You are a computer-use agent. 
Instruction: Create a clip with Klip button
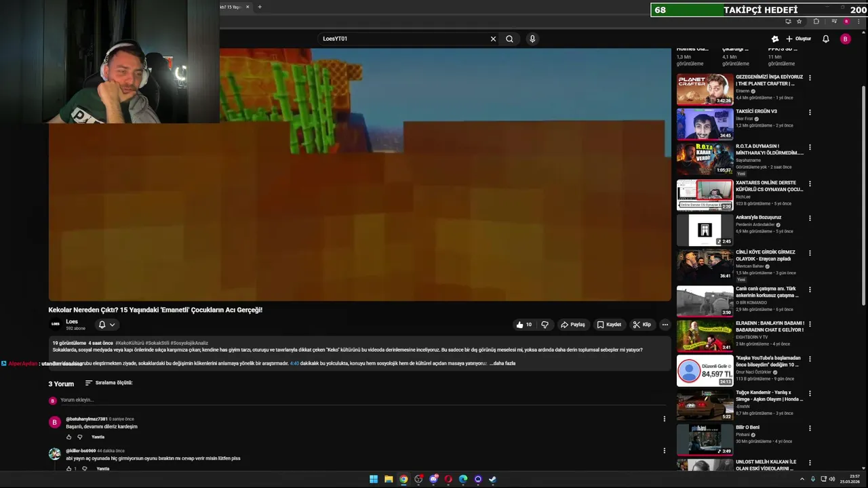642,325
